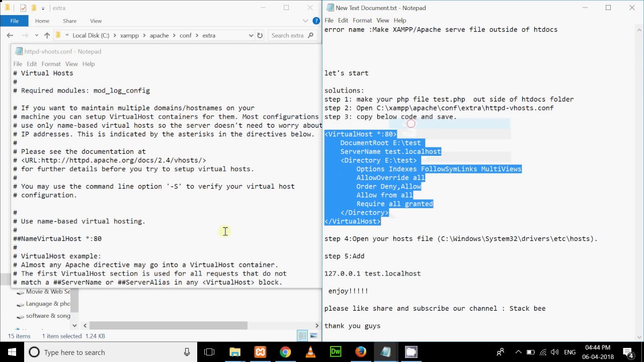Screen dimensions: 644x362
Task: Click Type here to search box
Action: [110, 352]
